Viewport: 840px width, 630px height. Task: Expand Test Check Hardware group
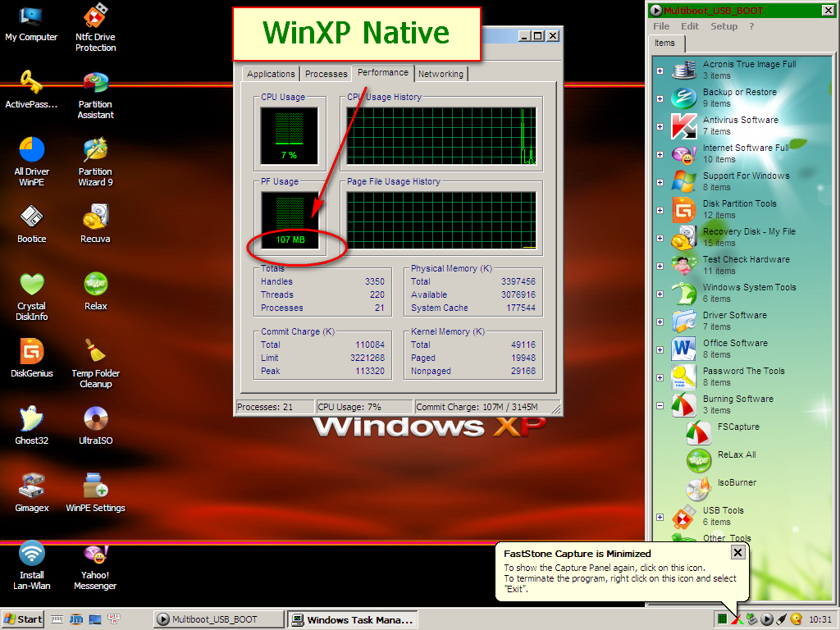tap(660, 266)
